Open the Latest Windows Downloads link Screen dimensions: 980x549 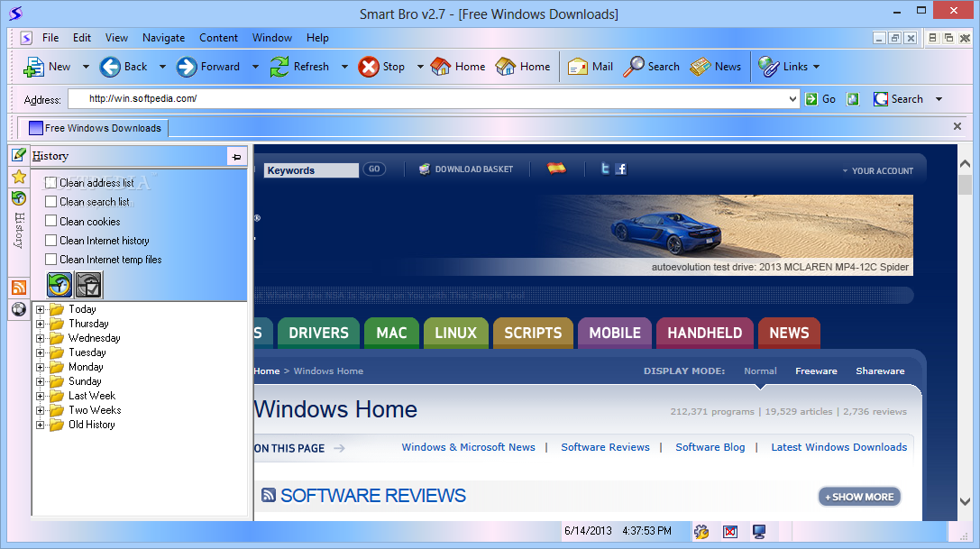838,447
